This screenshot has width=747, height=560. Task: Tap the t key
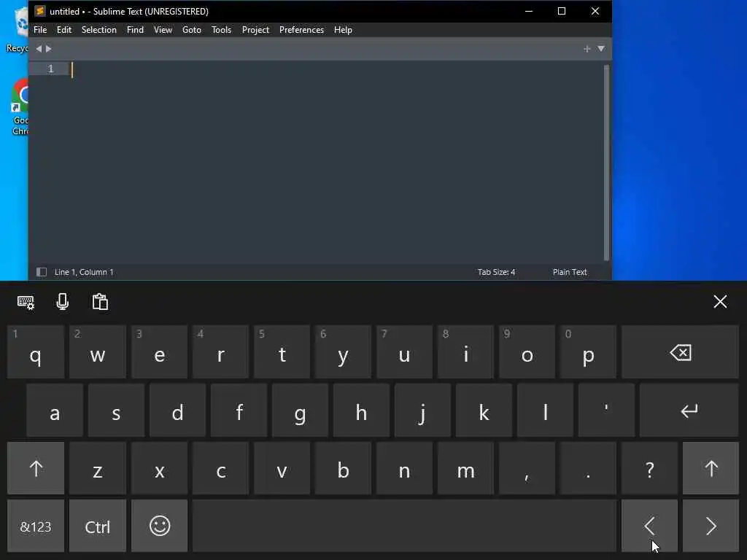282,352
